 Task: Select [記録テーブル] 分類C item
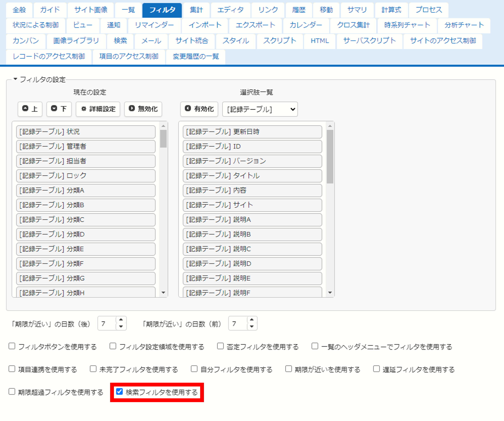click(x=86, y=220)
